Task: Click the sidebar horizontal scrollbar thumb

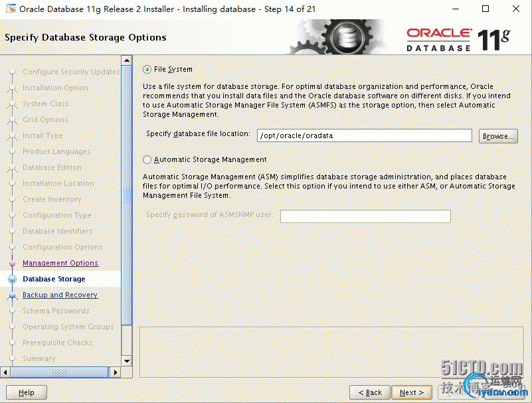Action: coord(59,372)
